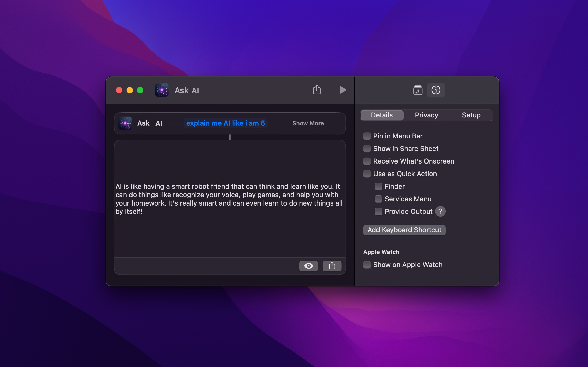588x367 pixels.
Task: Open the share menu in the title bar
Action: coord(317,90)
